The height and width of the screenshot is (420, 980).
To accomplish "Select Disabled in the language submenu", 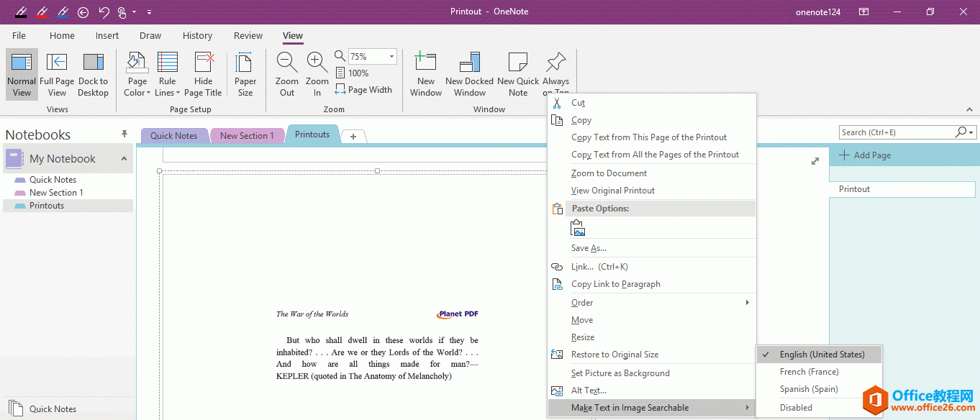I will 795,407.
